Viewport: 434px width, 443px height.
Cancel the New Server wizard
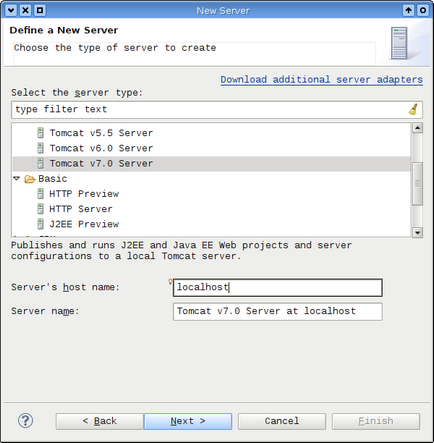[x=282, y=421]
